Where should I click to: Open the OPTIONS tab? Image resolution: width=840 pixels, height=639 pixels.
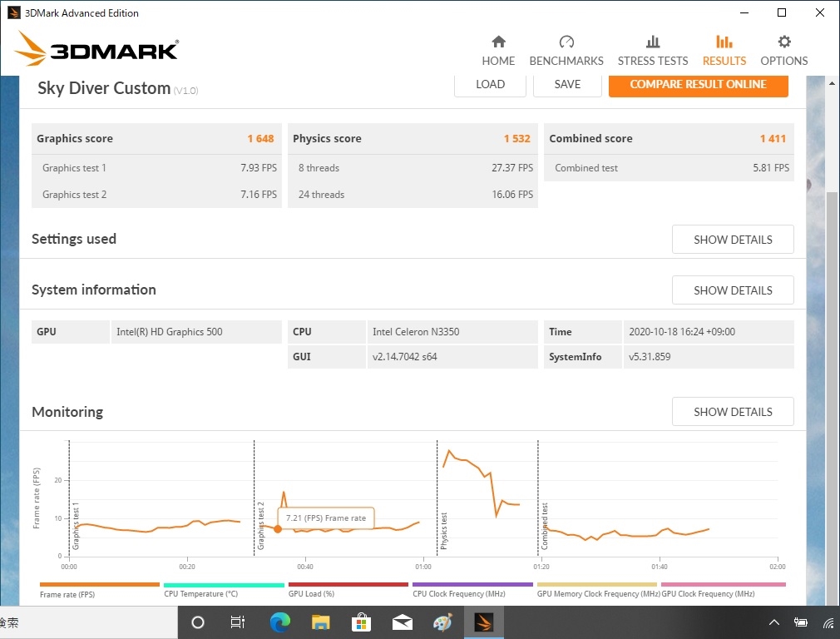(x=783, y=51)
